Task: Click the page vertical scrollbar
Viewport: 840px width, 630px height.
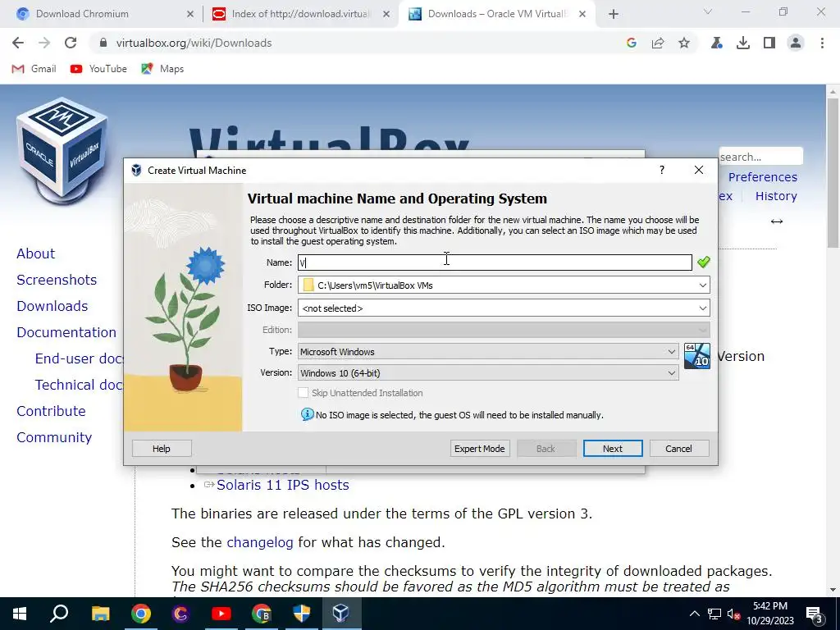Action: click(x=833, y=171)
